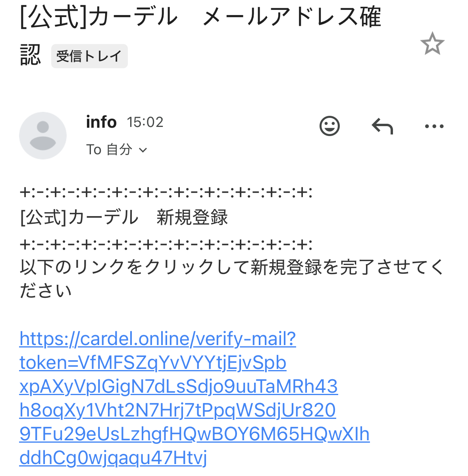Click the link line starting with h8oqXy1Vht2
Image resolution: width=468 pixels, height=476 pixels.
click(177, 410)
